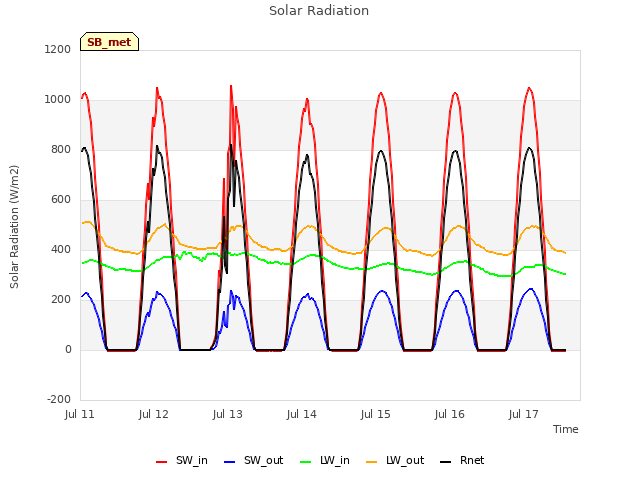Click the Jul 16 x-axis tick label

point(450,414)
